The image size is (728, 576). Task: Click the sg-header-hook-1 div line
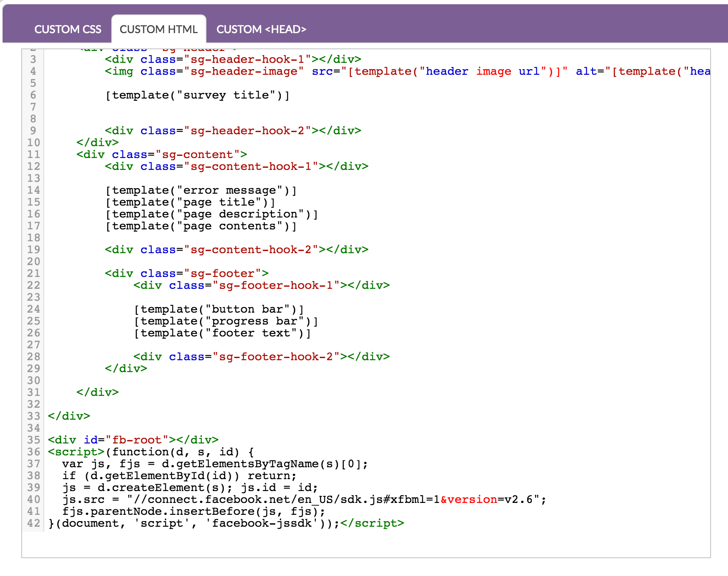[233, 59]
